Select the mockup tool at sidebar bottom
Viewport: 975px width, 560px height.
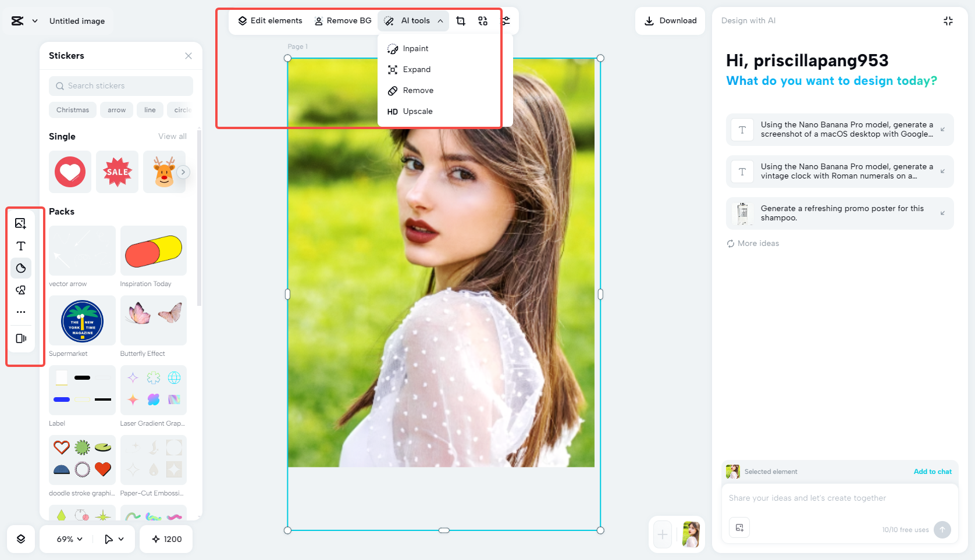pos(21,338)
